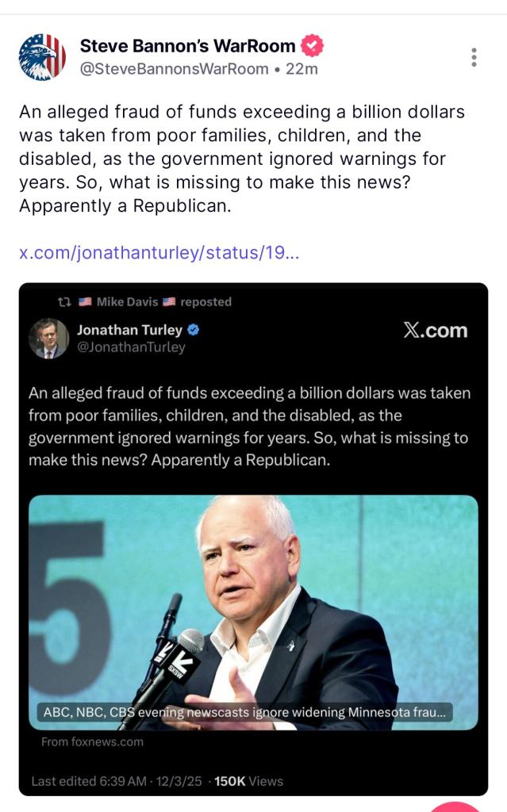This screenshot has height=812, width=507.
Task: Open the Steve Bannon's WarRoom account name
Action: 187,46
